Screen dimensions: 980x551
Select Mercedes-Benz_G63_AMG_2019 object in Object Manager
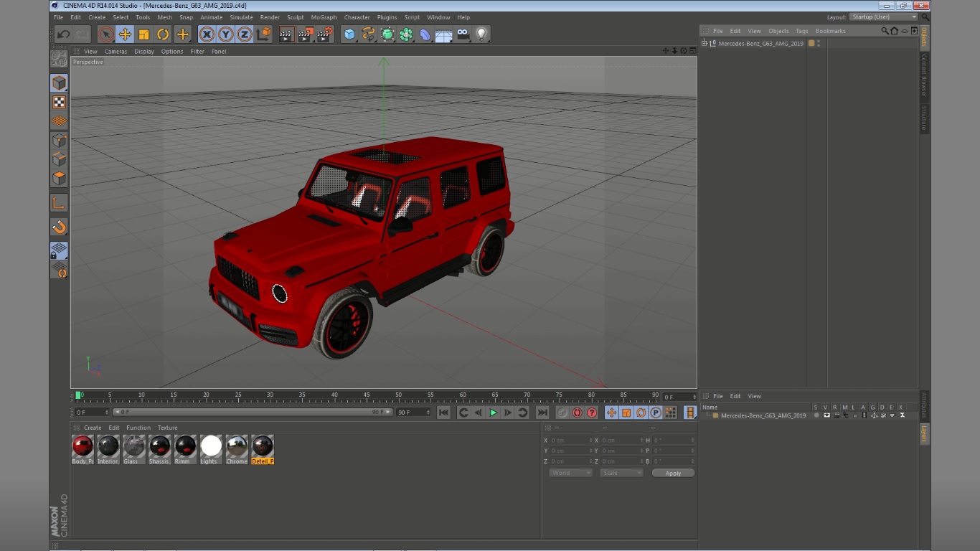[761, 44]
